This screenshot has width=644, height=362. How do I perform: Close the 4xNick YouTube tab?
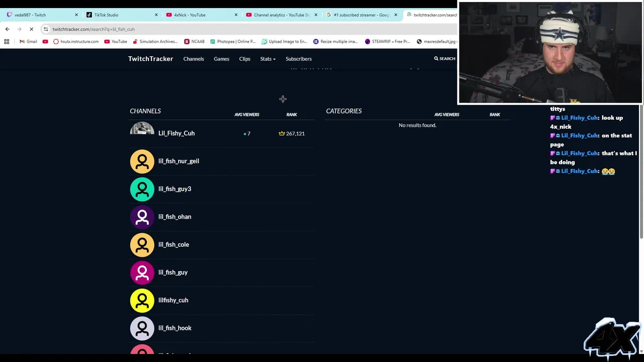tap(236, 15)
